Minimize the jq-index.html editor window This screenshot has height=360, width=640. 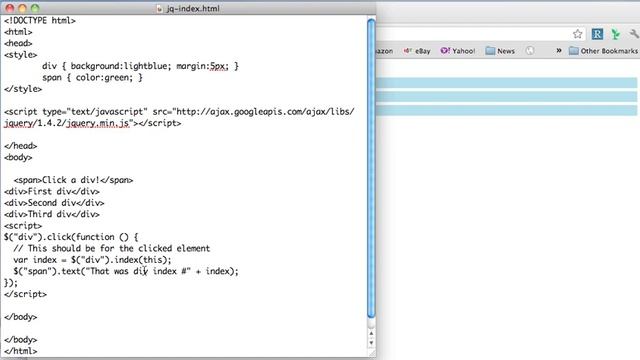click(x=22, y=8)
